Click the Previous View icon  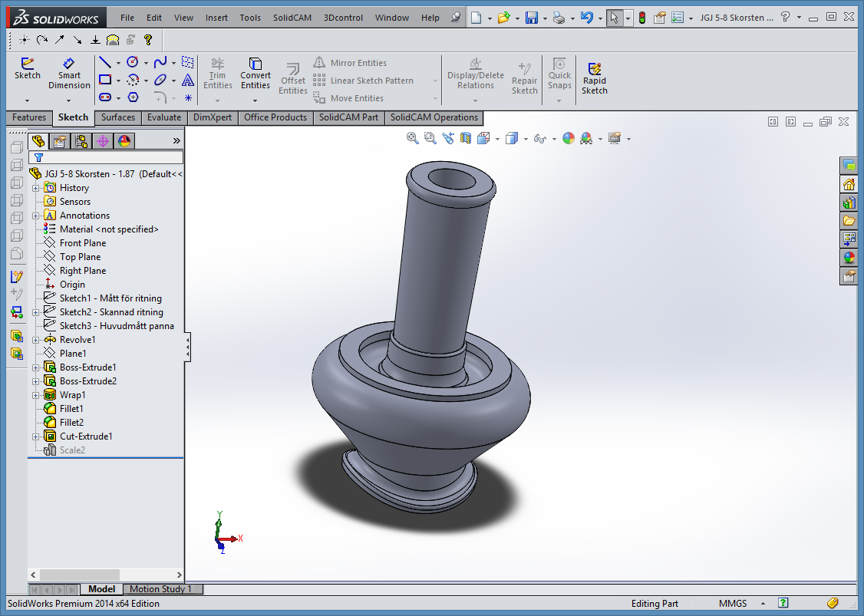coord(448,138)
